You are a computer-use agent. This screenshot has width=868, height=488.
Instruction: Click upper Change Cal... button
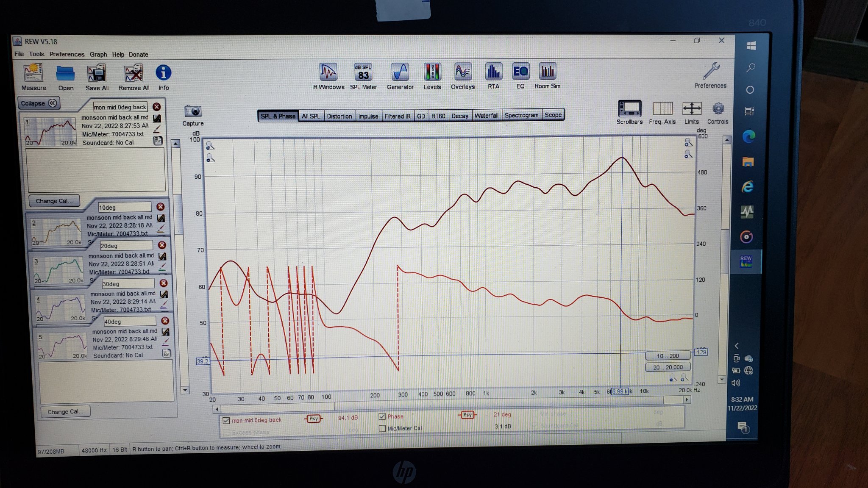[54, 201]
